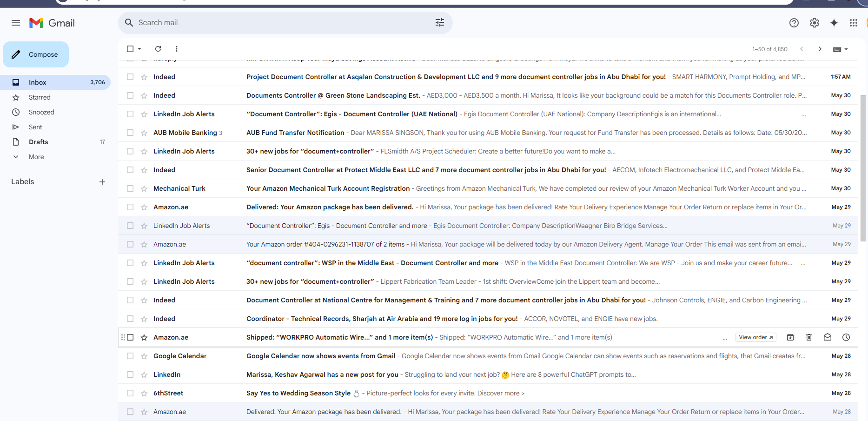Select the Air Arabia Coordinator email checkbox
The width and height of the screenshot is (868, 421).
(130, 319)
